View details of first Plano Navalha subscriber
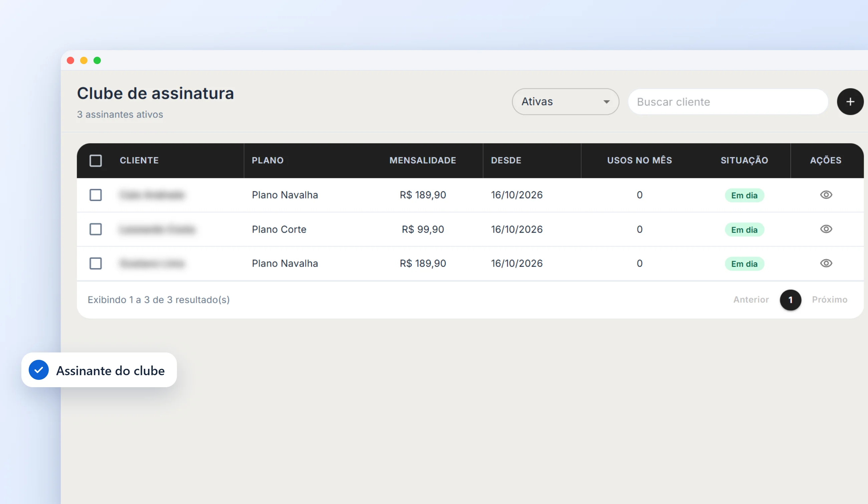This screenshot has height=504, width=868. point(826,195)
